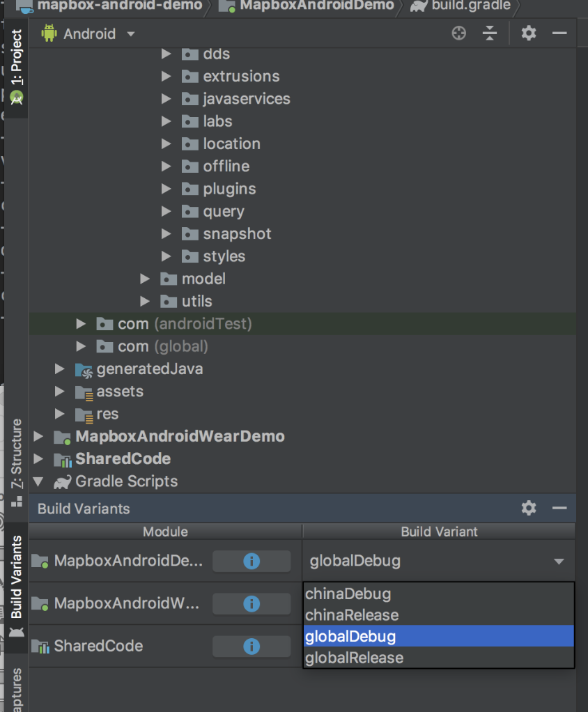Click build.gradle in the breadcrumb bar
The width and height of the screenshot is (588, 712).
tap(467, 7)
